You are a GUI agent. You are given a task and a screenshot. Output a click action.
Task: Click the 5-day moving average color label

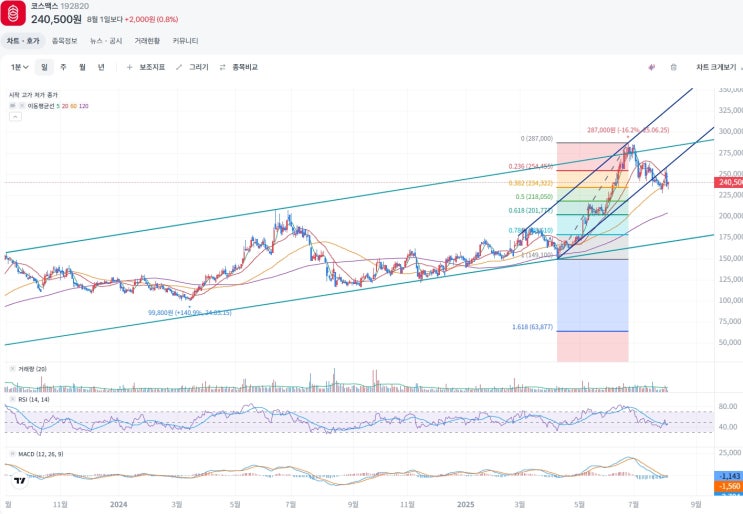tap(58, 106)
